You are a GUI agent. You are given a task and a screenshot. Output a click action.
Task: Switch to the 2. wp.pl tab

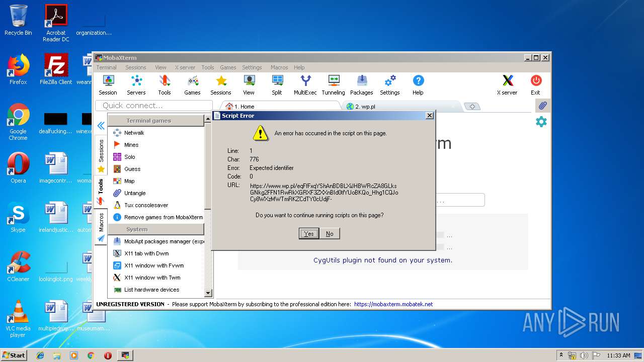pyautogui.click(x=401, y=106)
